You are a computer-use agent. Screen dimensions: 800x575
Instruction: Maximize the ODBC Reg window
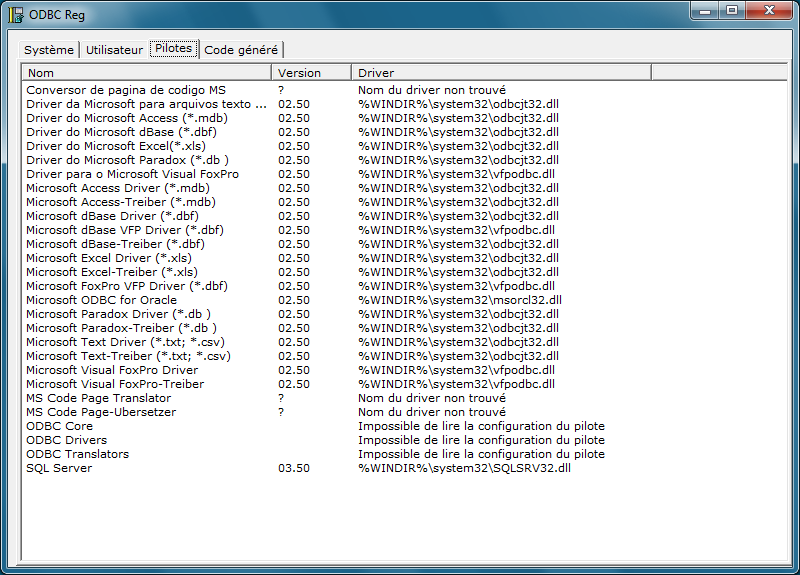pyautogui.click(x=732, y=11)
